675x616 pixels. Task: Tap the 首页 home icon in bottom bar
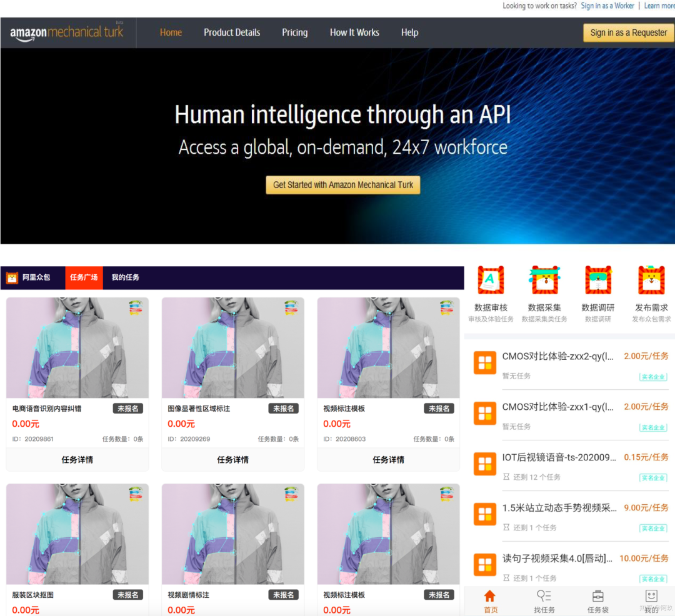point(490,596)
